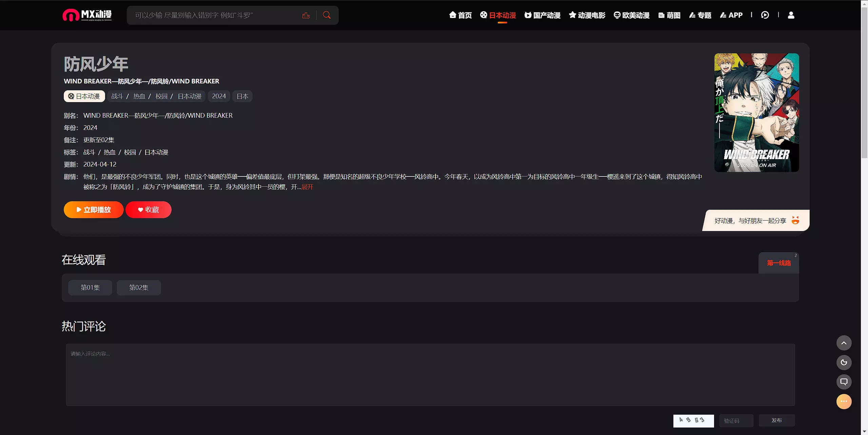Select the 第一线路 source tab
Viewport: 868px width, 435px height.
pyautogui.click(x=779, y=263)
